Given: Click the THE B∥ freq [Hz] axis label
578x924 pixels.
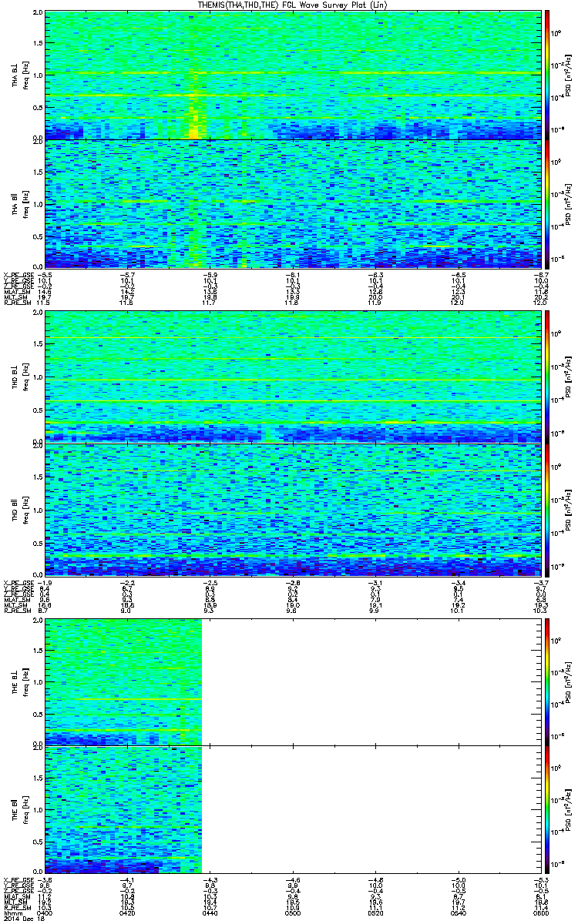Looking at the screenshot, I should tap(20, 809).
